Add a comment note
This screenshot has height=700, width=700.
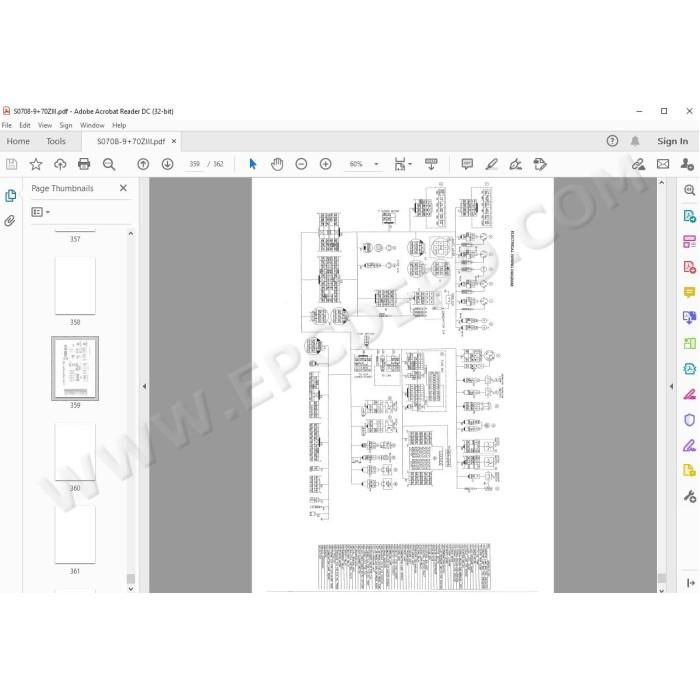click(x=467, y=164)
